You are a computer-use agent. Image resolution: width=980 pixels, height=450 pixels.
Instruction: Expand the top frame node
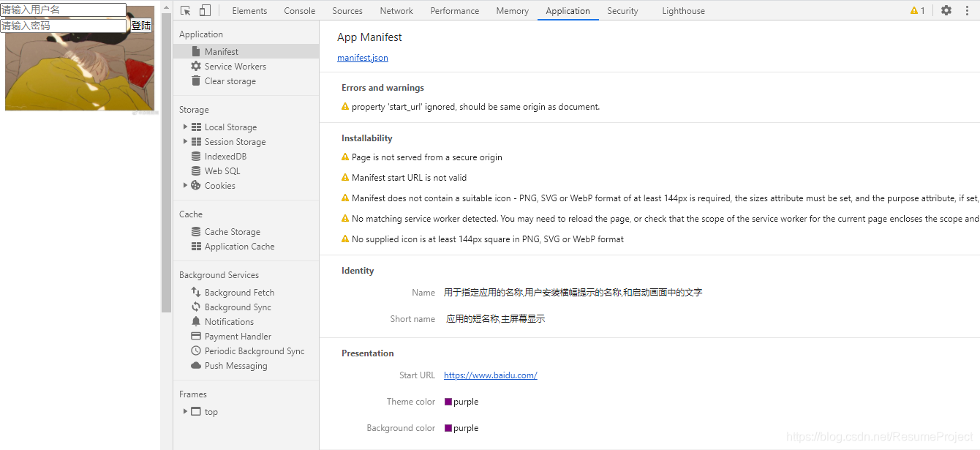click(x=186, y=411)
